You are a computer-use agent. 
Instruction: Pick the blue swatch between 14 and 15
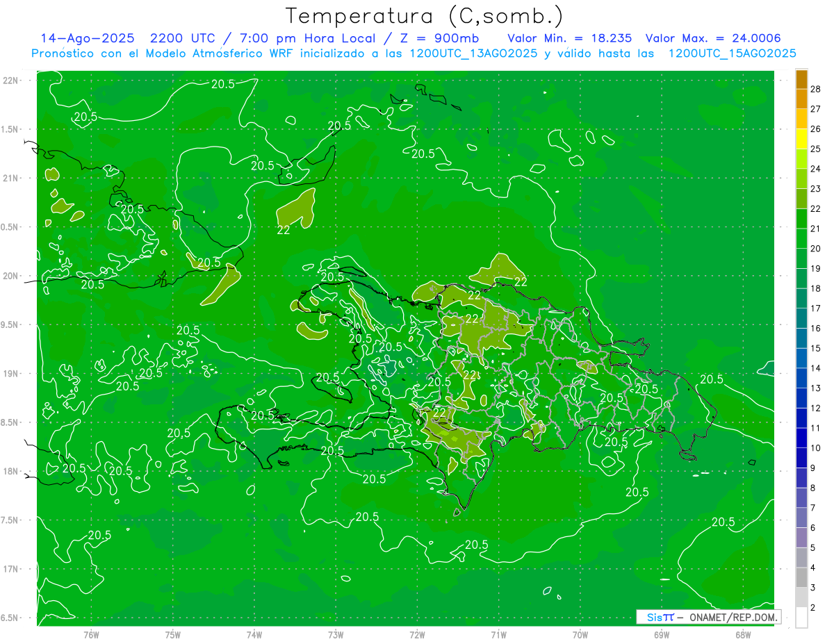coord(801,358)
